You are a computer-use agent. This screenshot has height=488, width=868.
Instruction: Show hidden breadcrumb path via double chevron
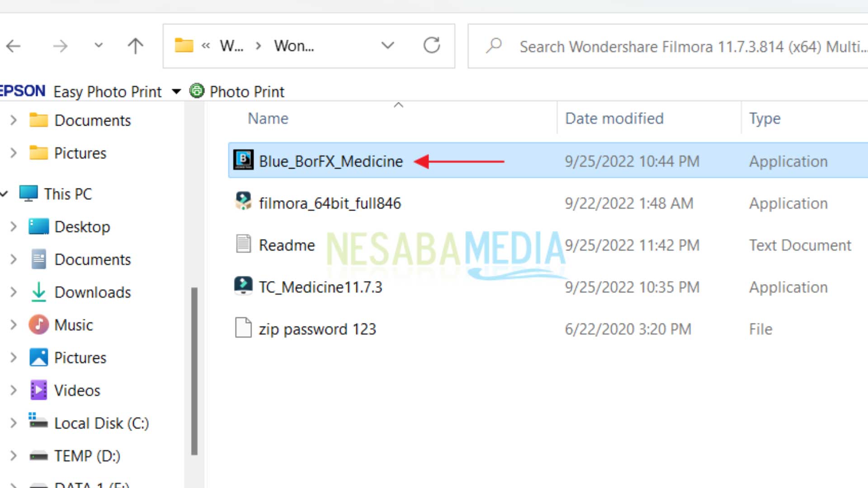tap(206, 46)
